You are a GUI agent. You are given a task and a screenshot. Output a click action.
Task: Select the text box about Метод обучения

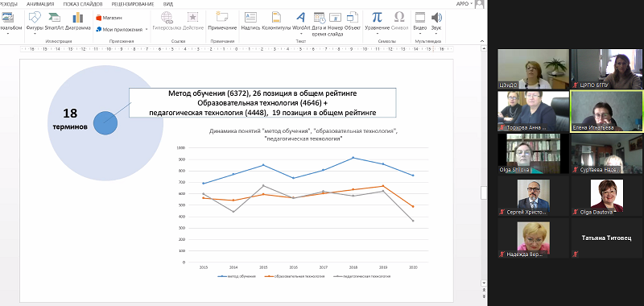click(x=262, y=103)
